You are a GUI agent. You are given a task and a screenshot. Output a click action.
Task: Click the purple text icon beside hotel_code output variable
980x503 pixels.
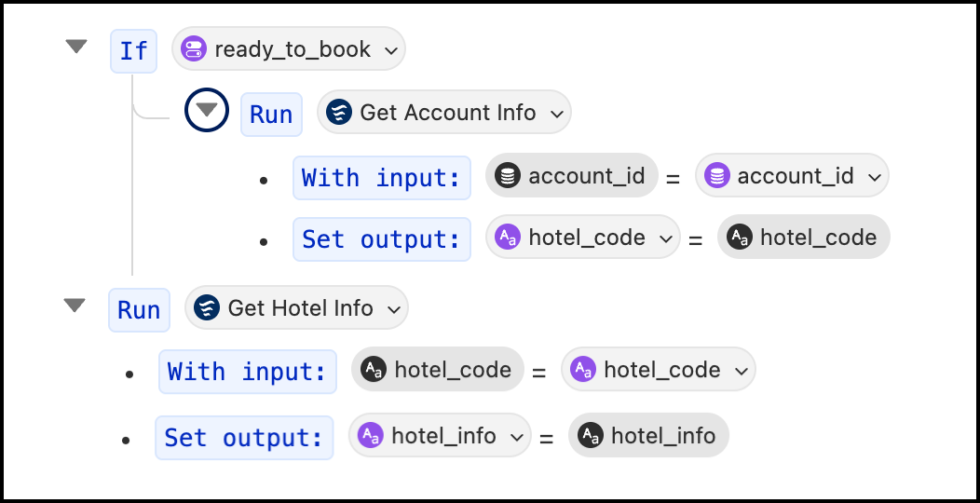(x=508, y=237)
